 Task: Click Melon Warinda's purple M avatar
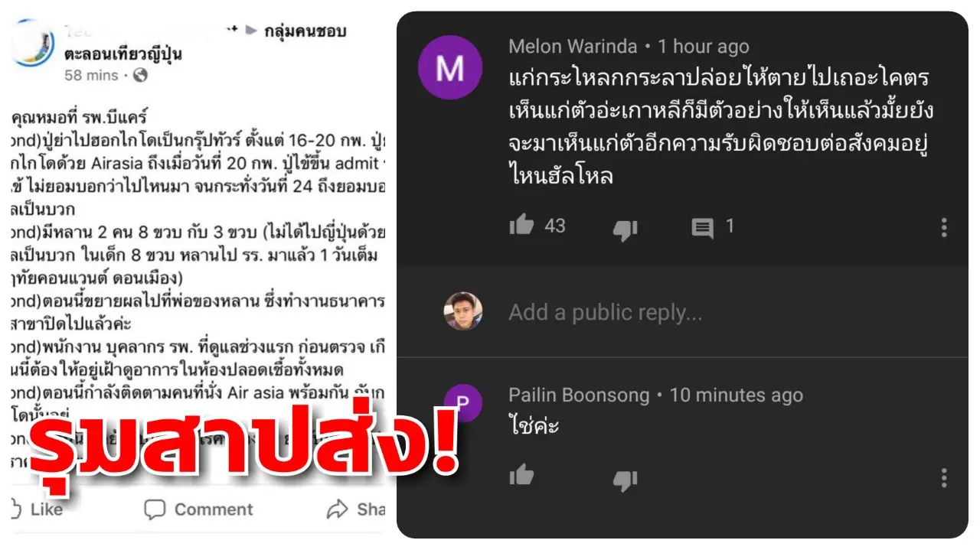tap(450, 68)
